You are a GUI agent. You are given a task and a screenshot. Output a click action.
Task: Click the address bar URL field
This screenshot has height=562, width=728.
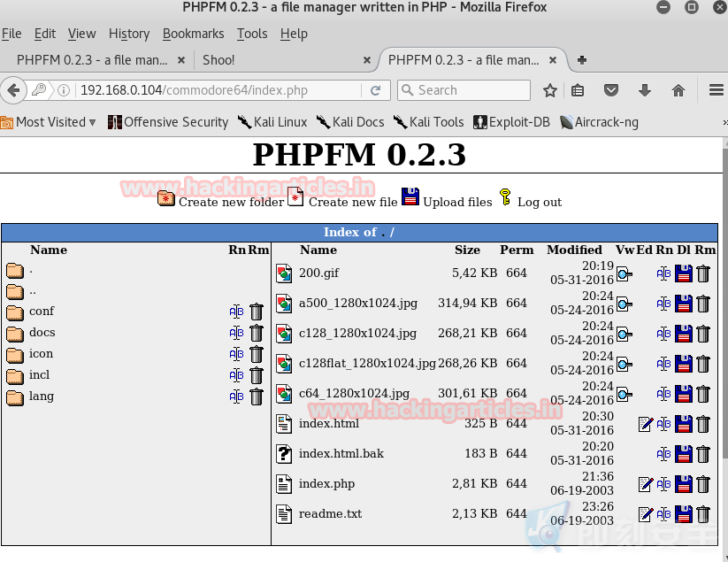point(218,90)
